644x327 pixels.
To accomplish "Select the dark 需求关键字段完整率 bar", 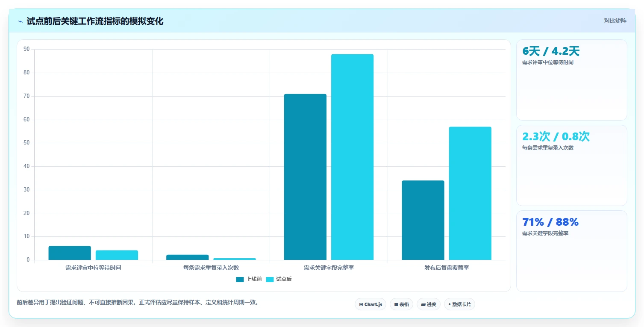I will point(305,177).
